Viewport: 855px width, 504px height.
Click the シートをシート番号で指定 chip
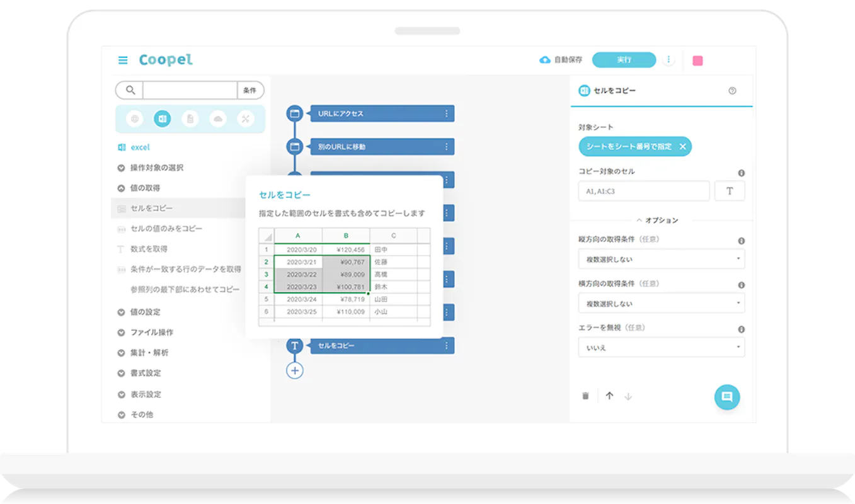635,147
